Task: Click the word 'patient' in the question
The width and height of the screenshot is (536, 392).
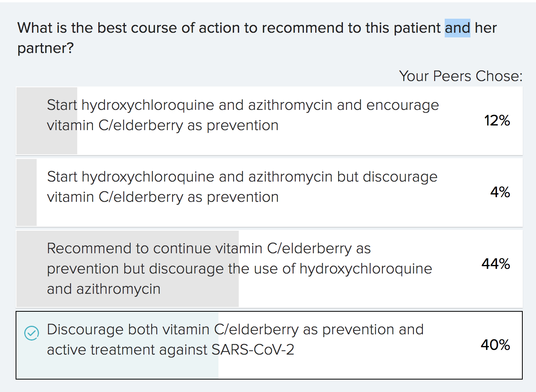Action: tap(417, 28)
